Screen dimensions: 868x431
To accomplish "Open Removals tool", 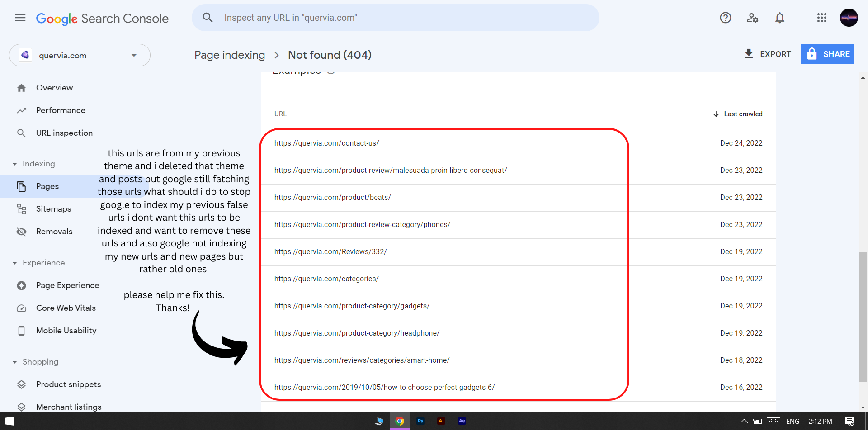I will click(x=54, y=232).
